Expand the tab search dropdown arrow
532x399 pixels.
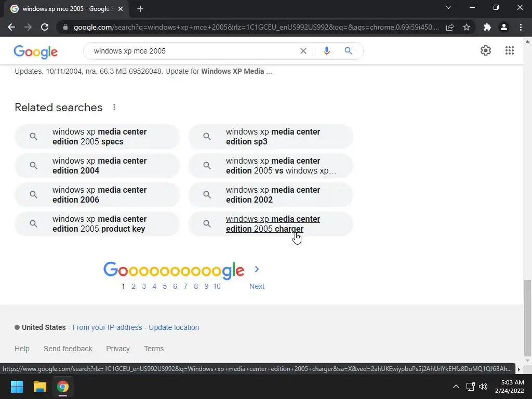click(x=448, y=7)
